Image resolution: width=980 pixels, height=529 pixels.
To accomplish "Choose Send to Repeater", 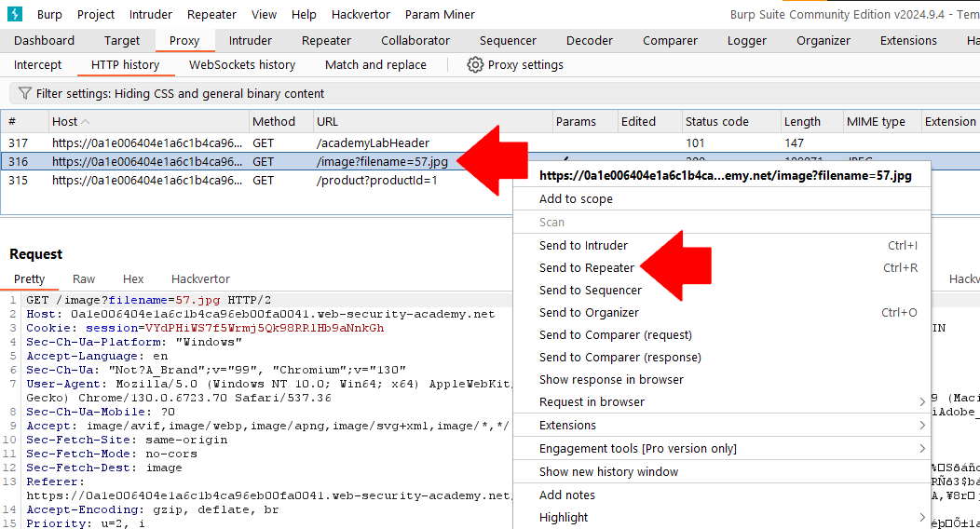I will click(586, 267).
